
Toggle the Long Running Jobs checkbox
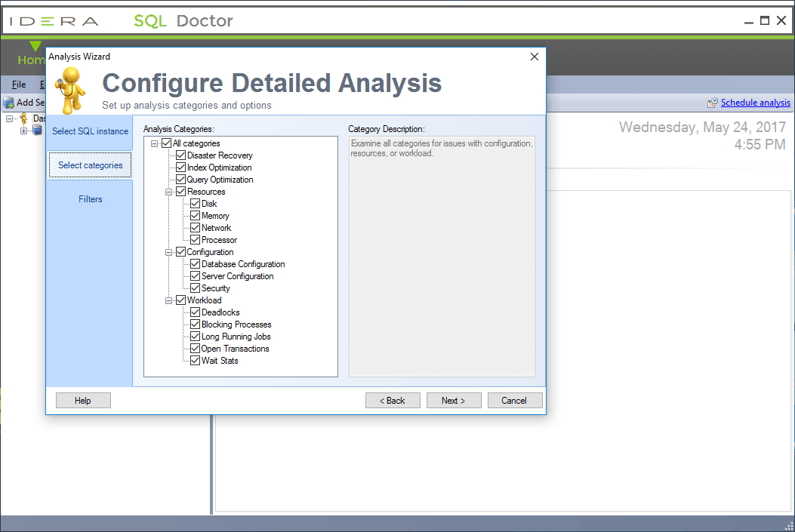[x=196, y=337]
